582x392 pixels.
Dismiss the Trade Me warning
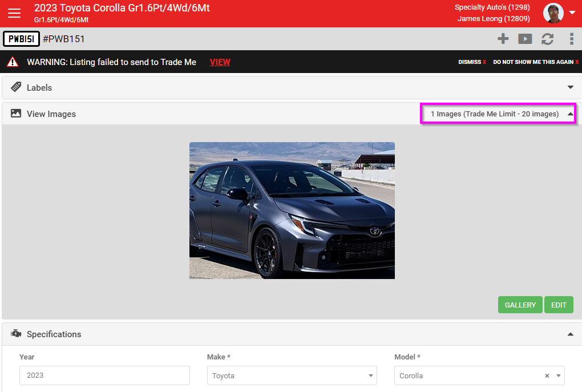click(472, 62)
